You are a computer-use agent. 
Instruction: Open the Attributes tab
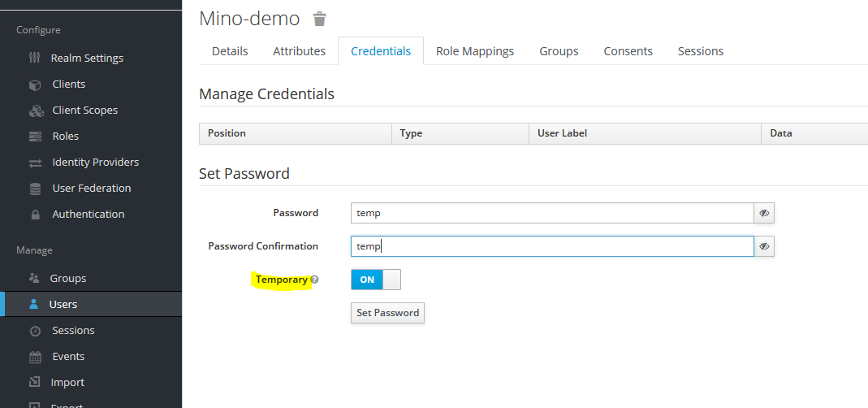(x=299, y=51)
